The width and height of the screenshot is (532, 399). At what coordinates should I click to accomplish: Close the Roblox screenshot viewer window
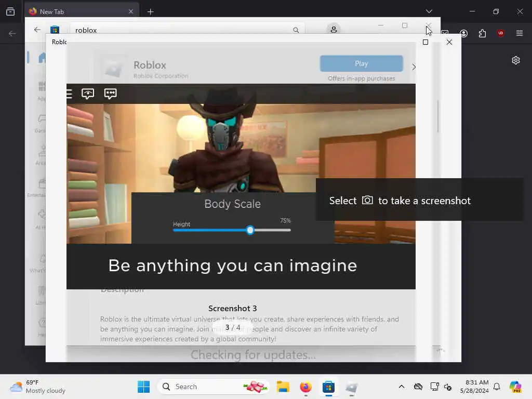(x=449, y=42)
